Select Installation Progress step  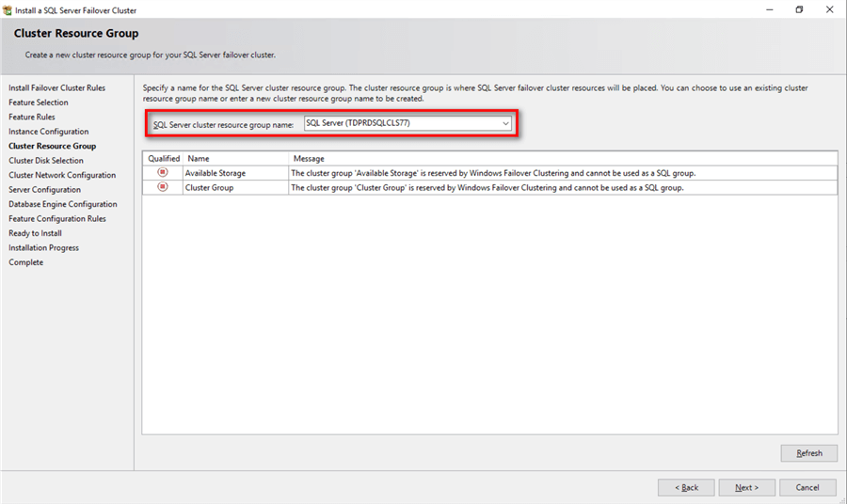point(43,248)
